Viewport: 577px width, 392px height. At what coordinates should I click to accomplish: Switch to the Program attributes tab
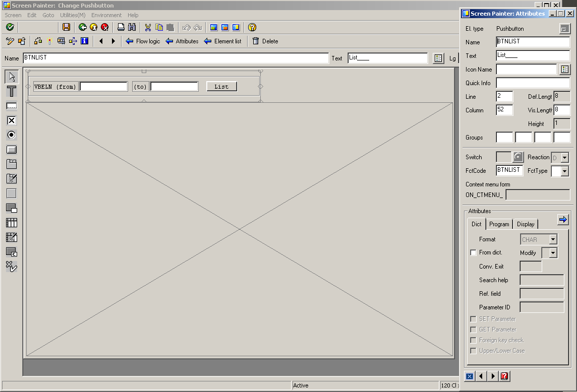[x=499, y=224]
